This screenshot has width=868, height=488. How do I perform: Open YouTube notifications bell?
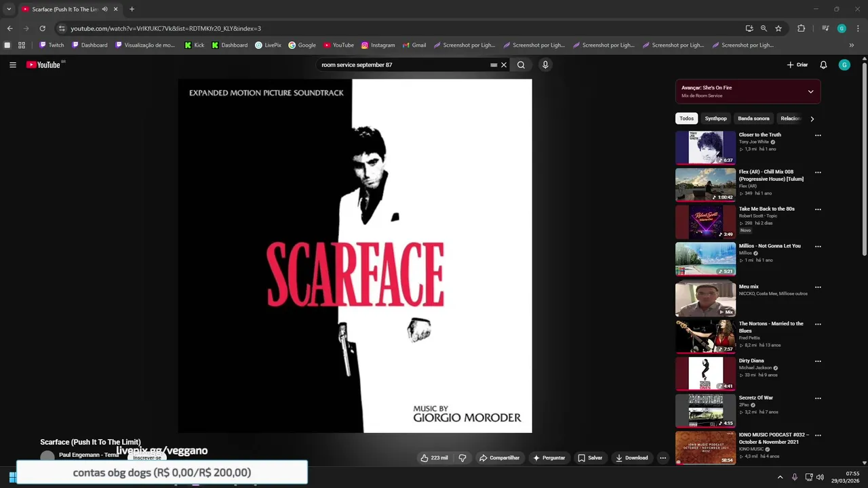coord(823,65)
